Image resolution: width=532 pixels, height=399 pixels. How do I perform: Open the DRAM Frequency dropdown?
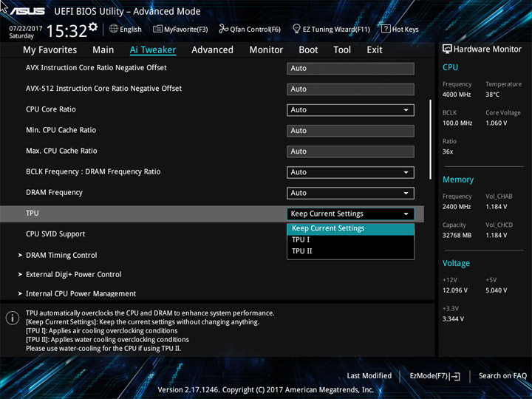pyautogui.click(x=350, y=193)
